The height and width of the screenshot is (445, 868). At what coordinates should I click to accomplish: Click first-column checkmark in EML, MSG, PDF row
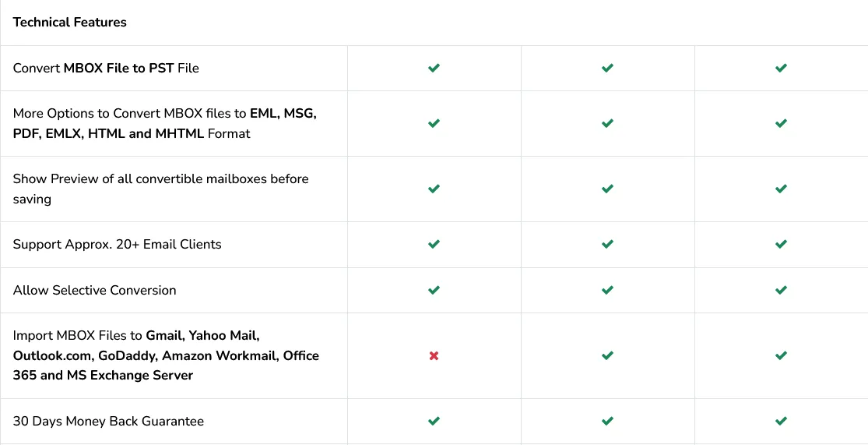pos(434,123)
